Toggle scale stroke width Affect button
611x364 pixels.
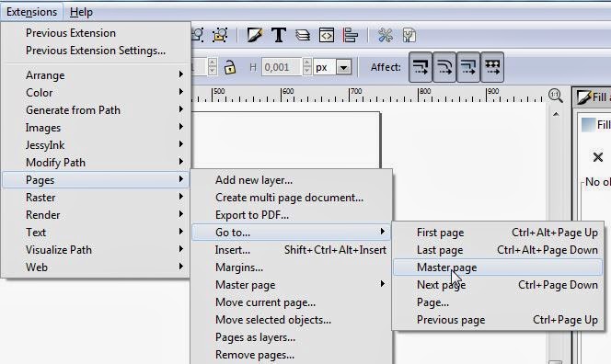(421, 67)
